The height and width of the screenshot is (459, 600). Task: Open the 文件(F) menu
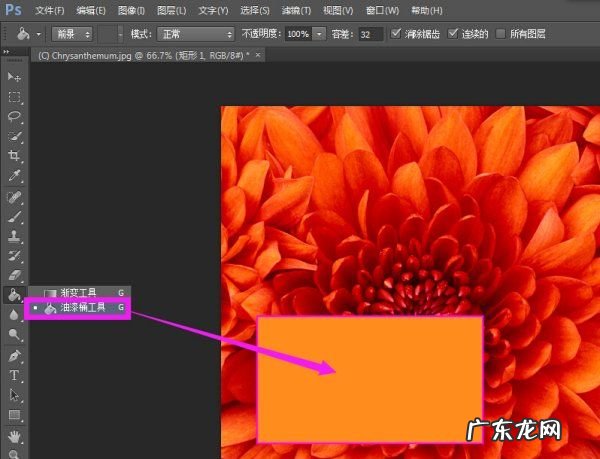coord(49,10)
